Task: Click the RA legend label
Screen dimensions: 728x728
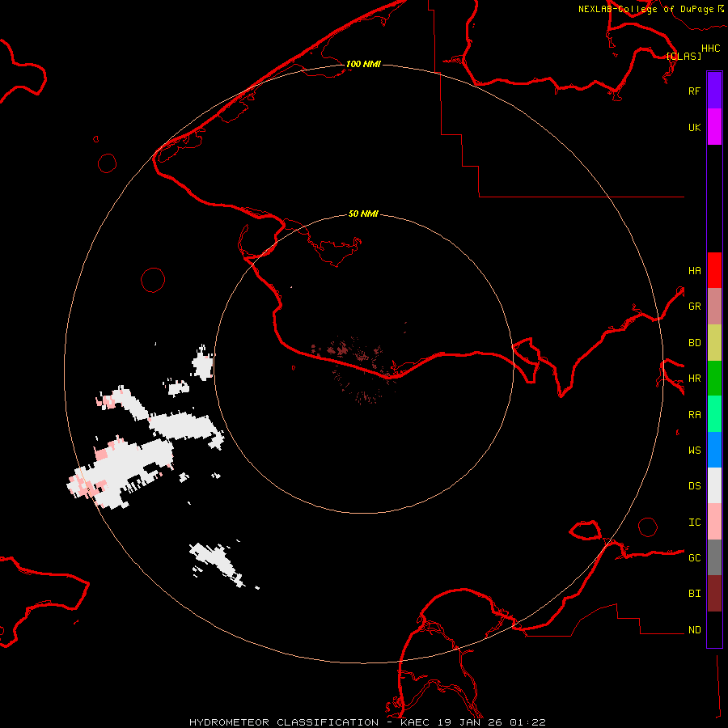Action: tap(694, 415)
